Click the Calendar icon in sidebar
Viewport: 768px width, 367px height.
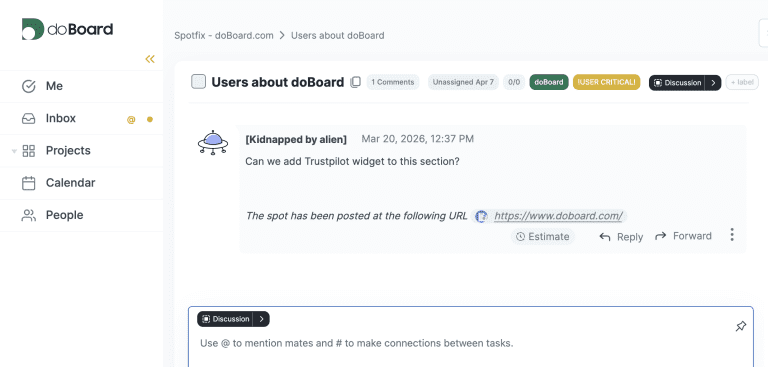pyautogui.click(x=29, y=183)
